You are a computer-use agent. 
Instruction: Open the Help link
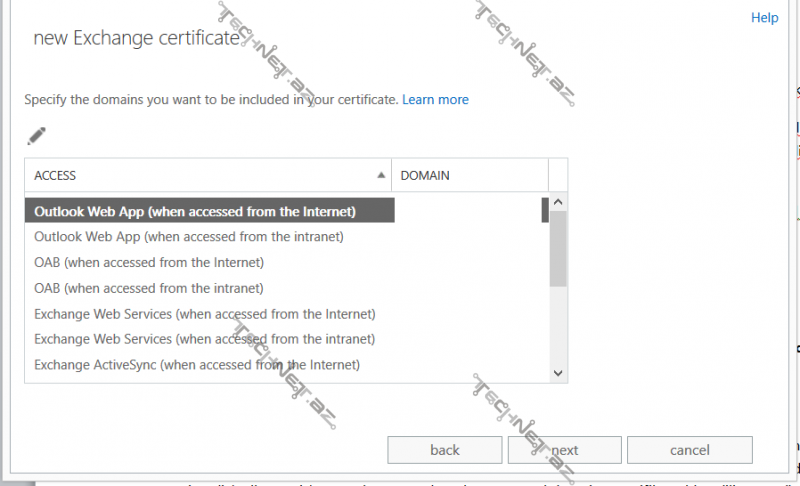click(764, 18)
